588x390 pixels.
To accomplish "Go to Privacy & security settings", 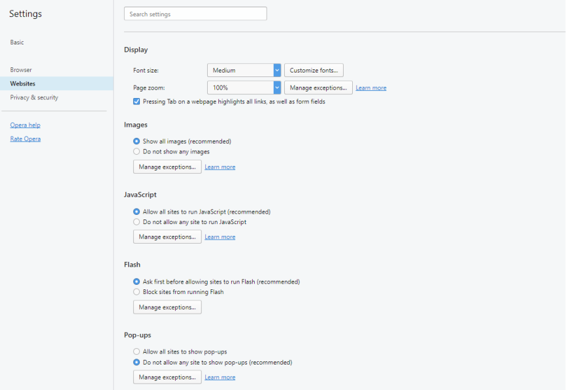I will click(x=34, y=97).
